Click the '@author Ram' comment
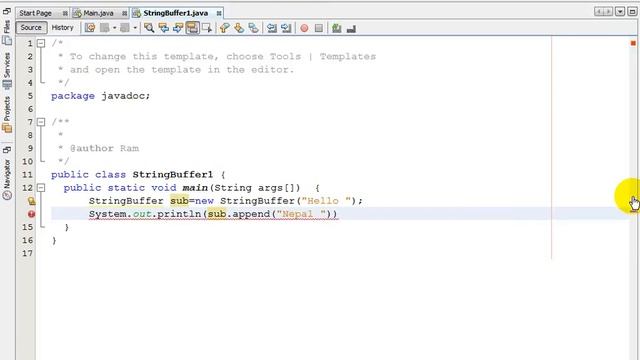This screenshot has width=640, height=360. pyautogui.click(x=104, y=149)
